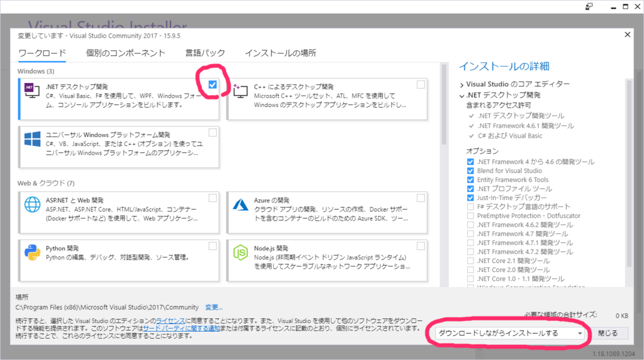Click the Web & クラウド (7) heading
This screenshot has height=360, width=644.
[46, 183]
